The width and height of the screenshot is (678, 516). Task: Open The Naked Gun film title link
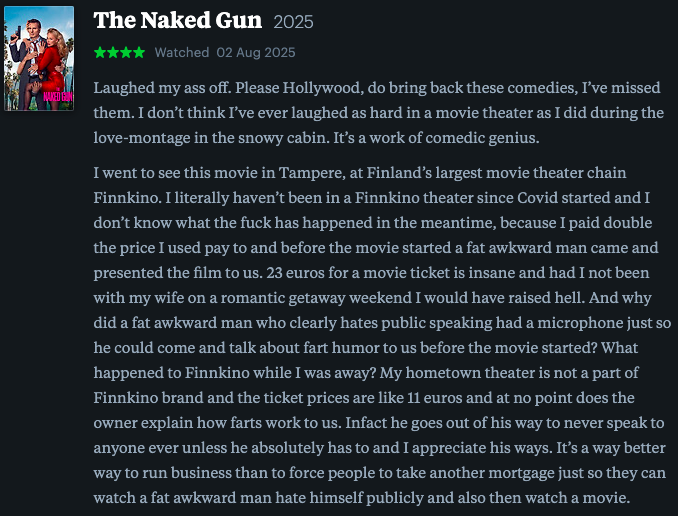[177, 21]
